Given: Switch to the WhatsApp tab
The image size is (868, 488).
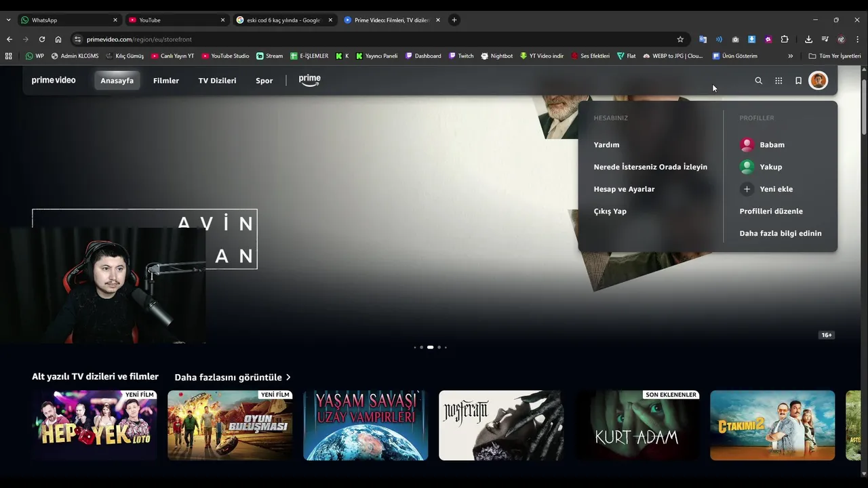Looking at the screenshot, I should (x=69, y=20).
